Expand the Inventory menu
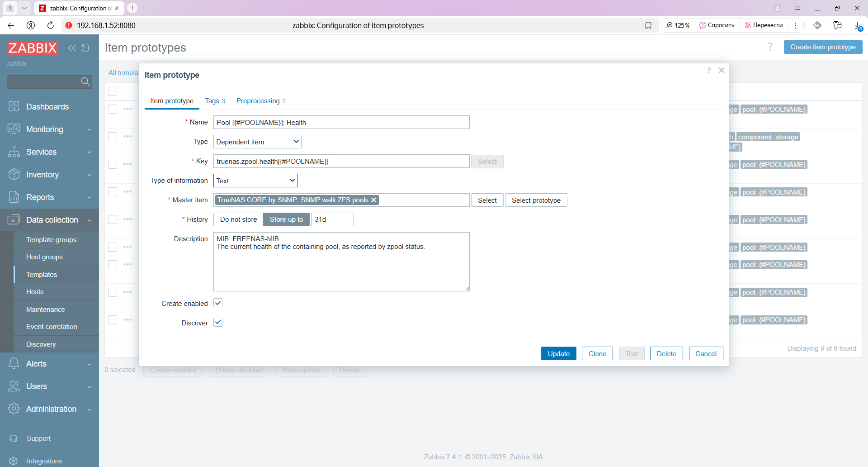 click(90, 175)
